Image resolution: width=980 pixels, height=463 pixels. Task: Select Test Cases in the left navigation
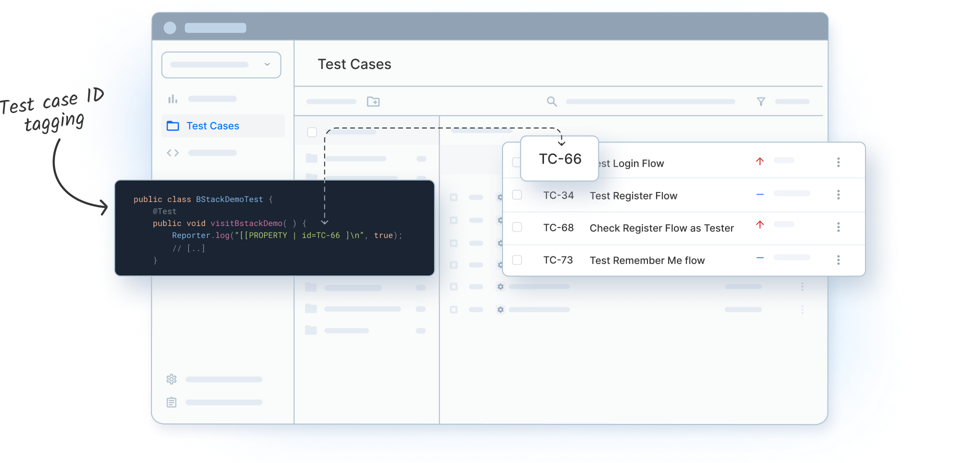[212, 125]
